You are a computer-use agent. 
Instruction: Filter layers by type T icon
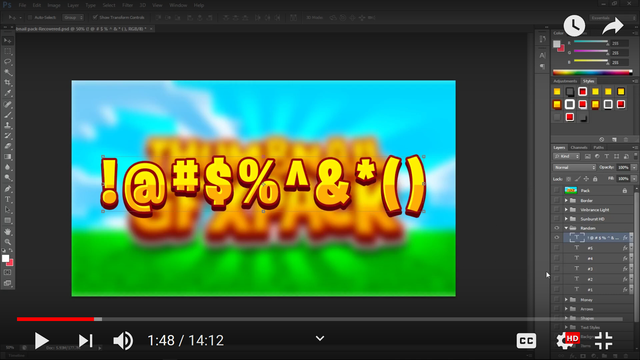(x=607, y=156)
